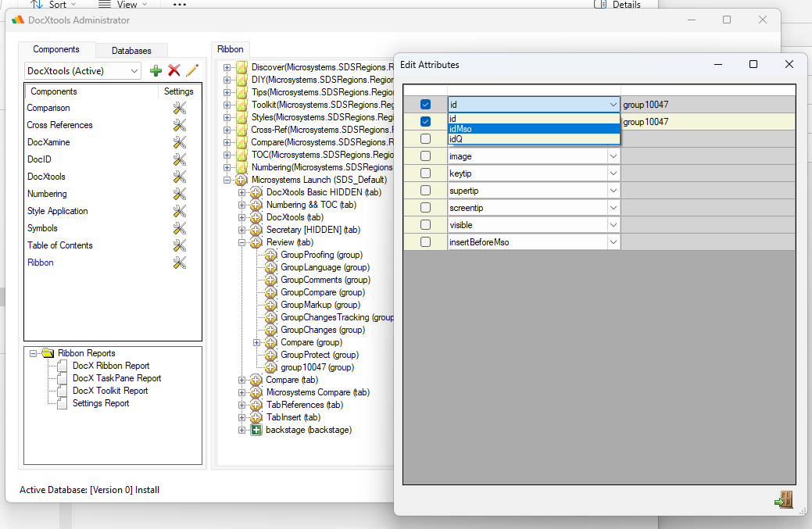
Task: Open settings tools icon for Style Application
Action: pyautogui.click(x=180, y=211)
